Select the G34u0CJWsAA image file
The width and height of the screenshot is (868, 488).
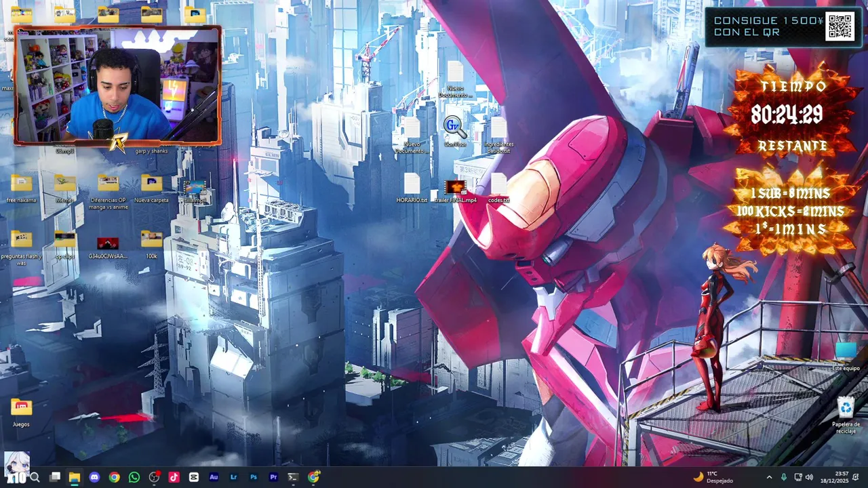108,247
